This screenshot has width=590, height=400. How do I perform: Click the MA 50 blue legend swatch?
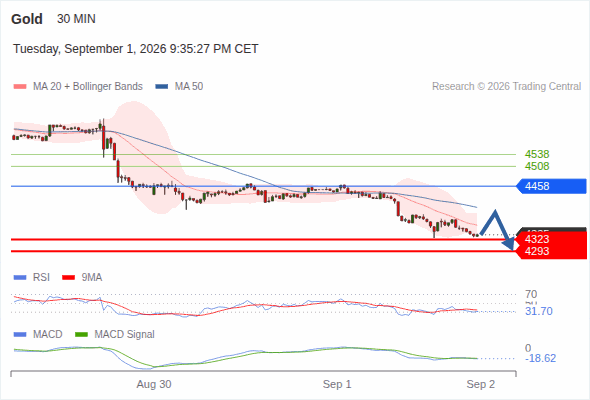click(162, 87)
